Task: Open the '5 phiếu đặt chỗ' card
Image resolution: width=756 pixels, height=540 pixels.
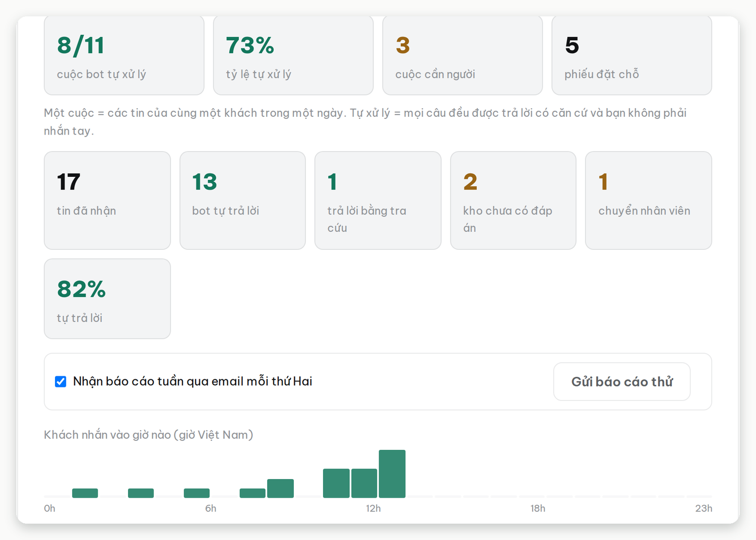Action: point(632,55)
